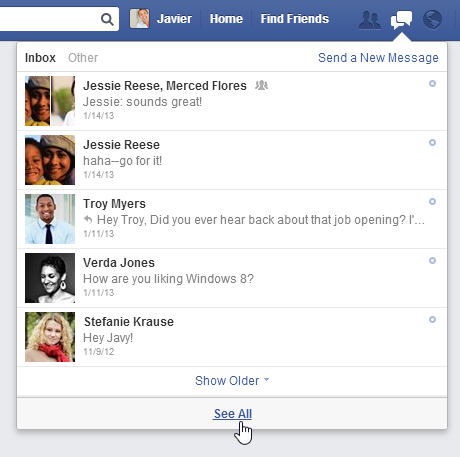Open the Notifications globe icon

(x=432, y=19)
